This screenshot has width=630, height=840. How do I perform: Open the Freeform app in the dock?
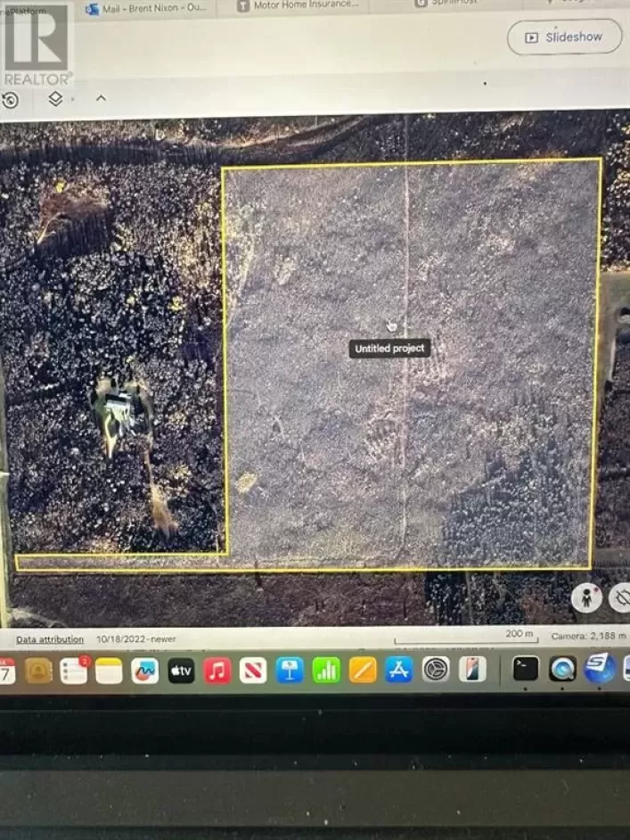point(144,671)
